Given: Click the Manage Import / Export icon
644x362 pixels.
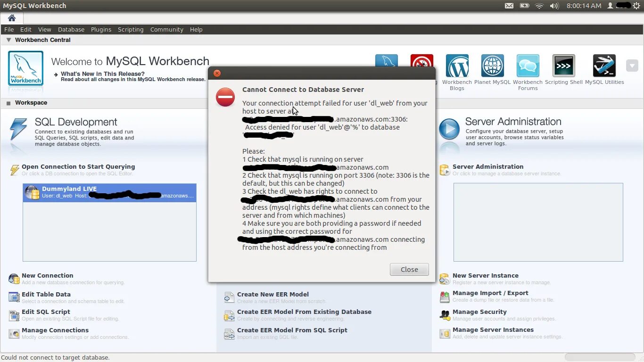Looking at the screenshot, I should (445, 297).
